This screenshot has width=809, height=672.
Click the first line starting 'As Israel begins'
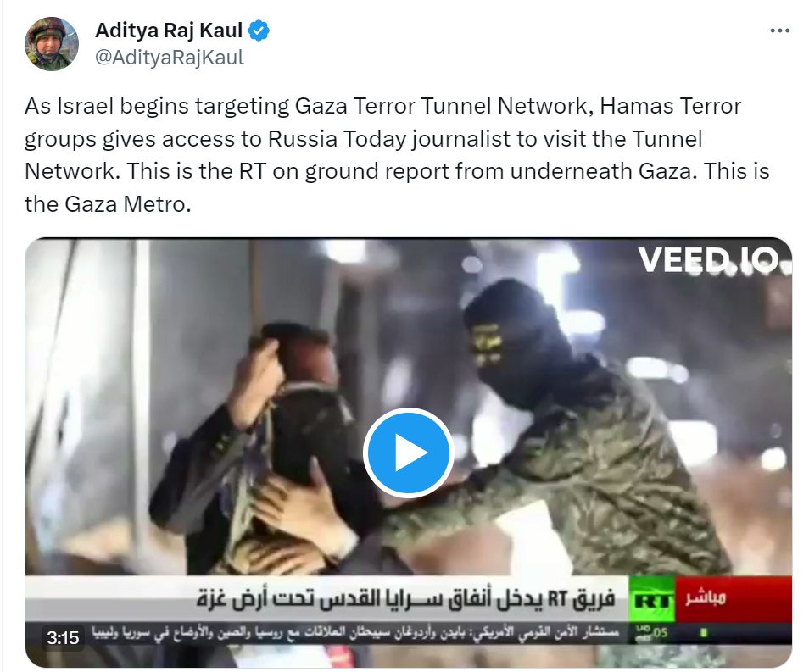point(382,106)
